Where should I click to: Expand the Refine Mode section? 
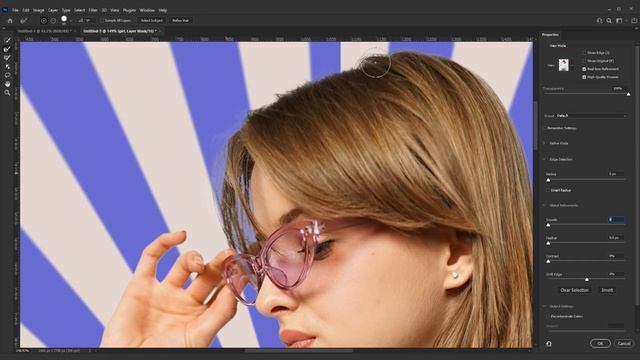(544, 143)
